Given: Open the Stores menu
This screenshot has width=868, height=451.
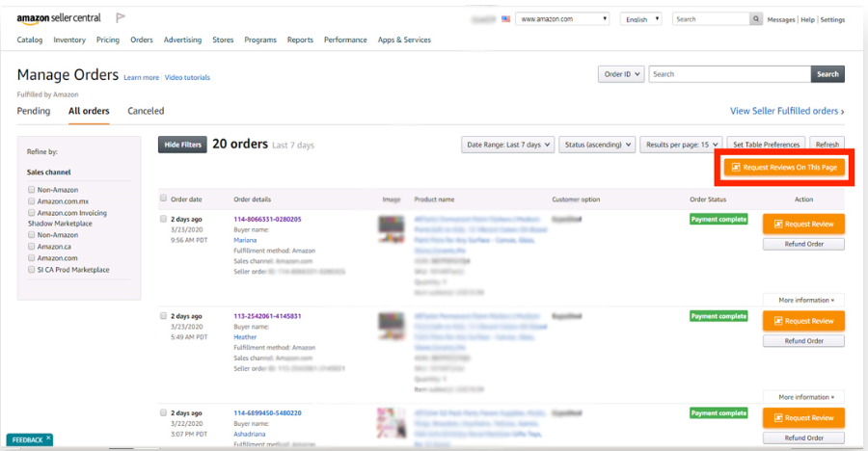Looking at the screenshot, I should pyautogui.click(x=223, y=40).
